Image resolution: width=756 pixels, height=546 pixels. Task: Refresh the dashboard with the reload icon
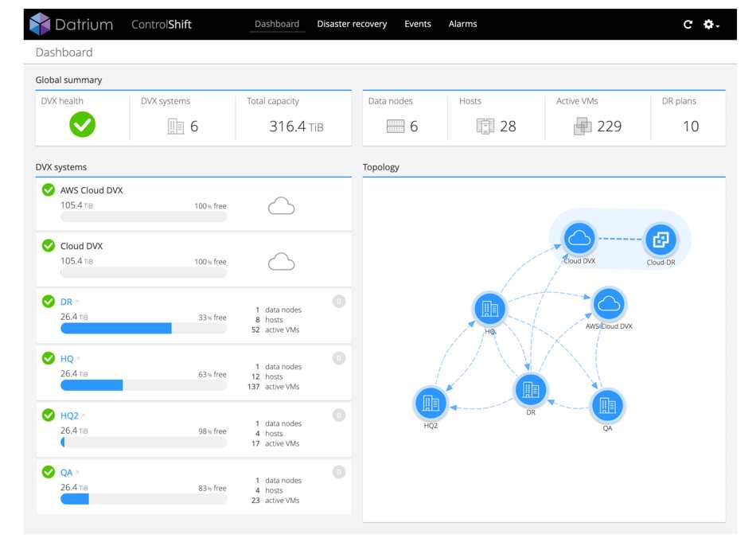(688, 24)
